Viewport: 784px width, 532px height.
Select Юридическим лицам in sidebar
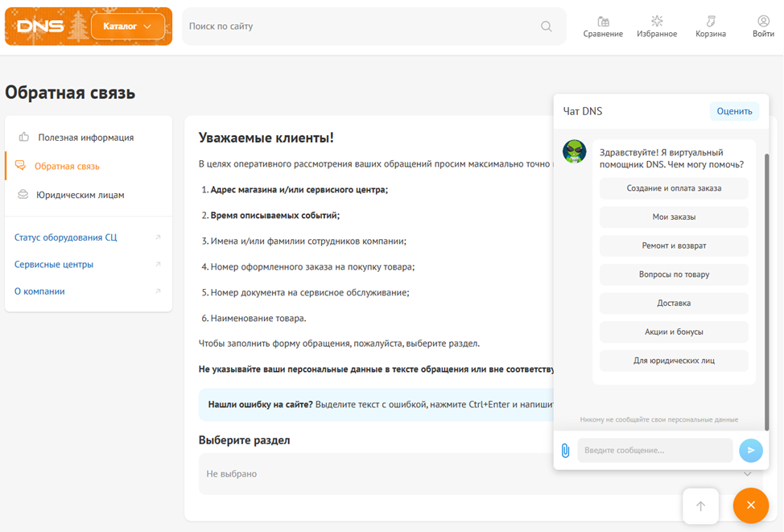click(x=80, y=195)
